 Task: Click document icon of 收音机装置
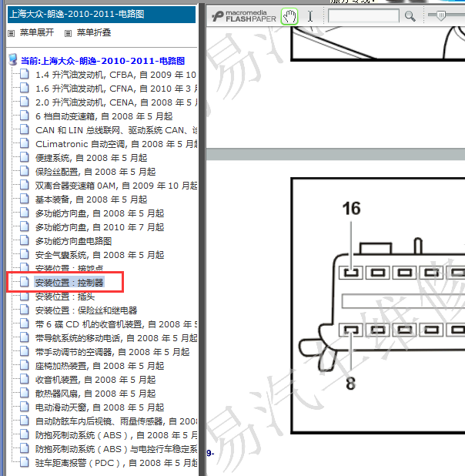pyautogui.click(x=25, y=379)
